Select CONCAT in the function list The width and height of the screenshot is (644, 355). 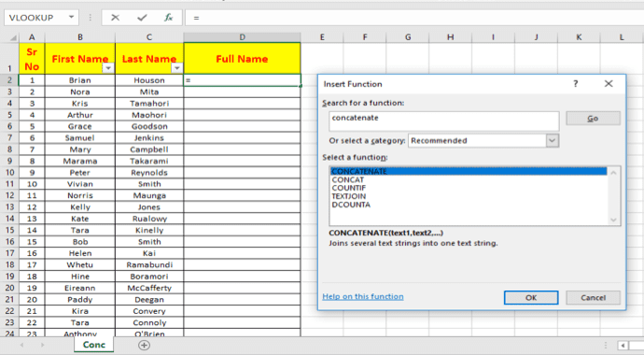[469, 179]
